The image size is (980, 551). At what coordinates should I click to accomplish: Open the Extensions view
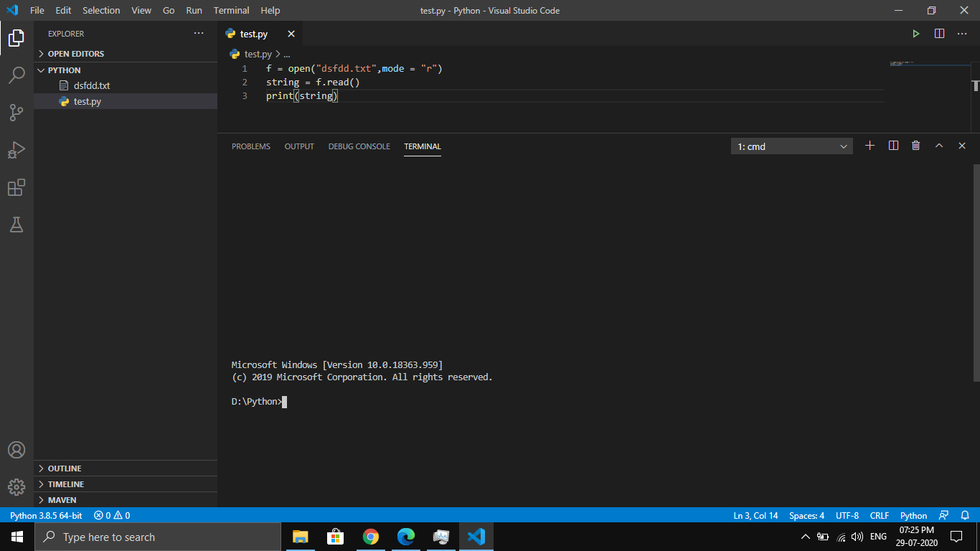(x=17, y=187)
